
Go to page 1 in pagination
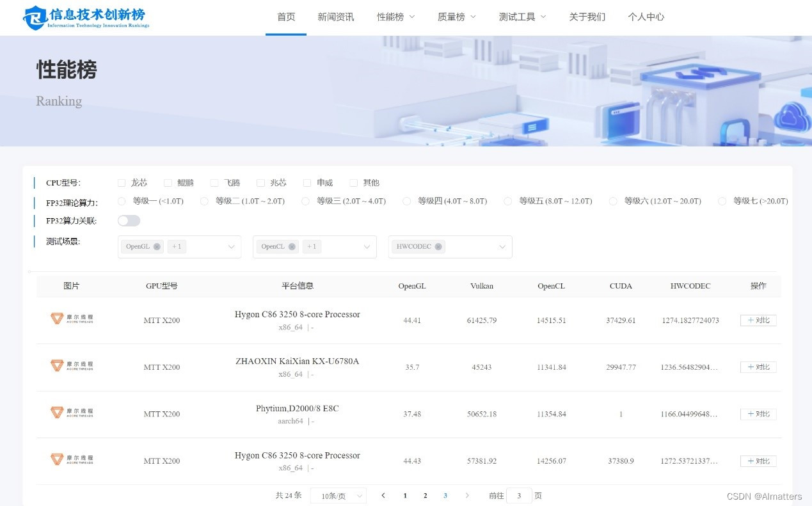click(405, 496)
